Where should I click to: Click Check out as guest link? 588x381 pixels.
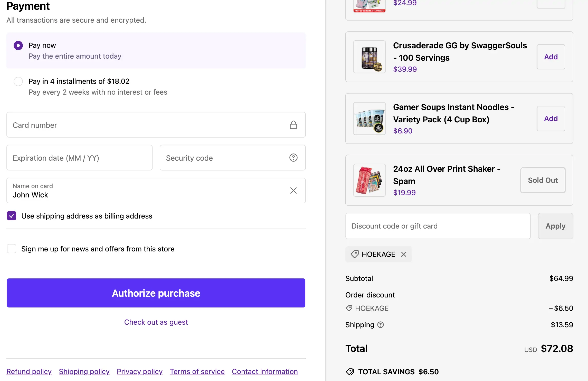click(156, 322)
